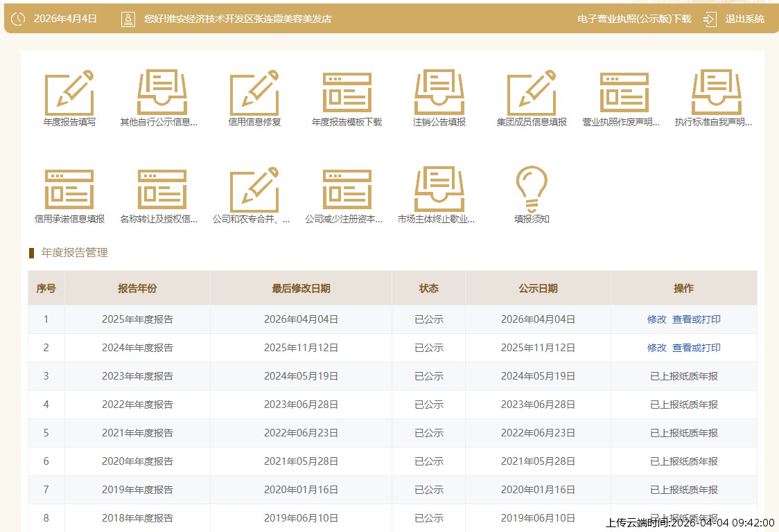Click 退出系统 to log out
This screenshot has height=532, width=779.
point(744,19)
